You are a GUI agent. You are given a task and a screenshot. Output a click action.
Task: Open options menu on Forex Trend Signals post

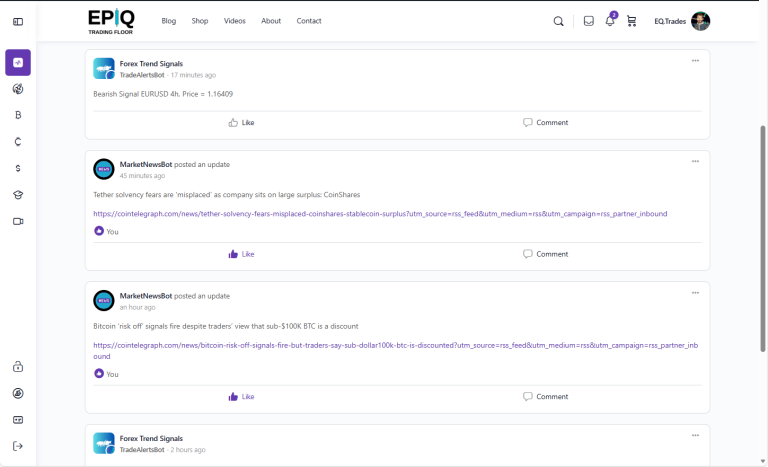tap(695, 61)
